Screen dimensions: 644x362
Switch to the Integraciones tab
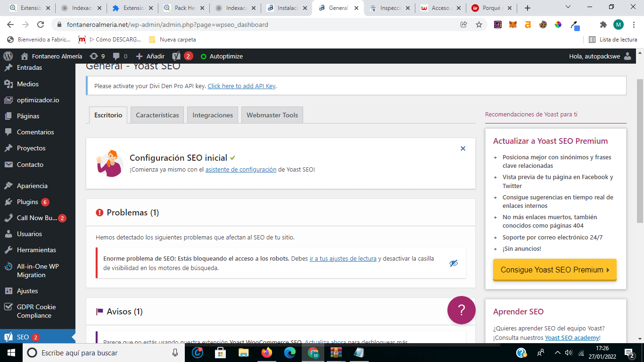click(x=213, y=115)
